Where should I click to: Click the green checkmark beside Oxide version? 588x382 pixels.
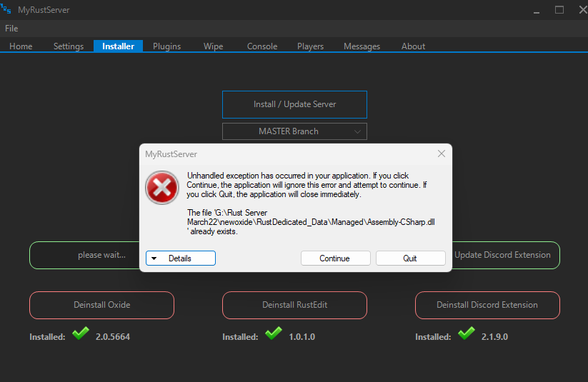coord(81,333)
